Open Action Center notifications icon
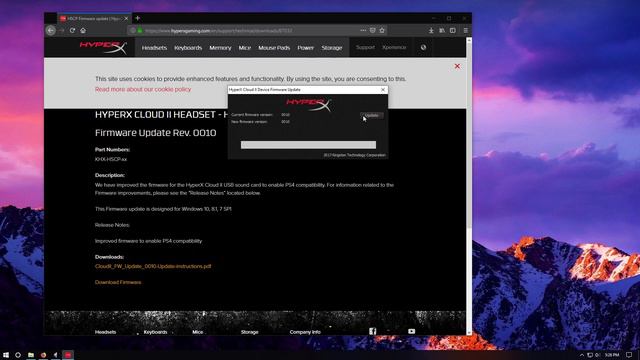Screen dimensions: 640x360 pyautogui.click(x=629, y=355)
